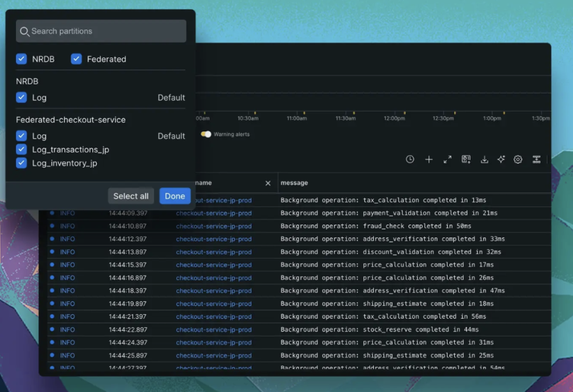This screenshot has width=573, height=392.
Task: Open checkout-service-jp-prod link at 14:44:09.397
Action: coord(214,213)
